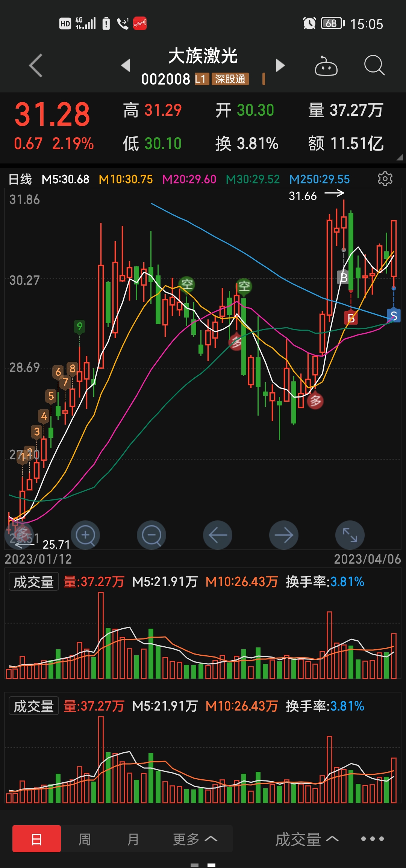
Task: Switch to previous stock with left triangle
Action: click(126, 65)
